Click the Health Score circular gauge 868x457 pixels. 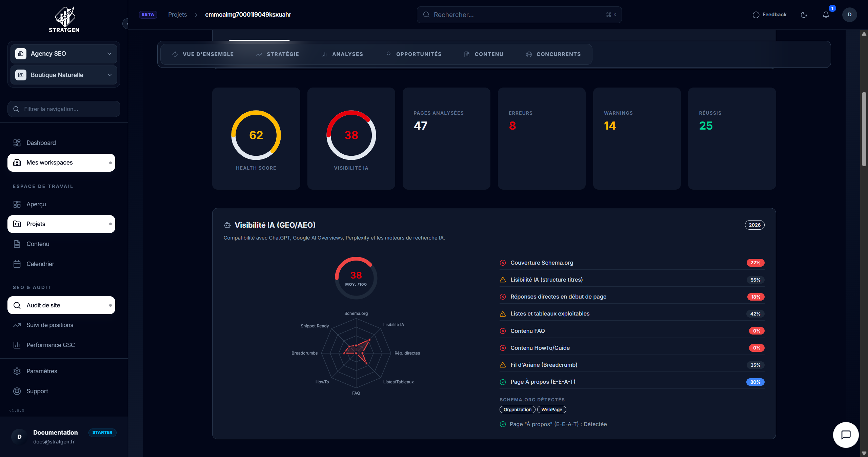[256, 135]
